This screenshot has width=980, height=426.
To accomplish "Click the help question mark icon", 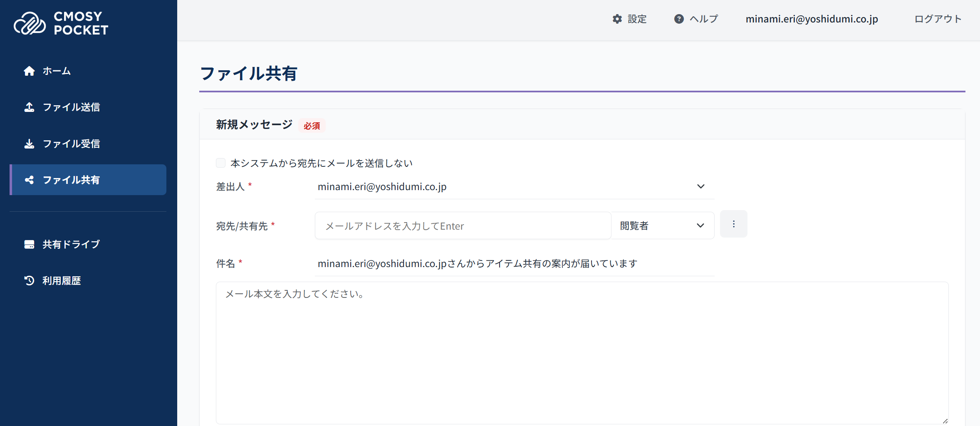I will coord(679,19).
